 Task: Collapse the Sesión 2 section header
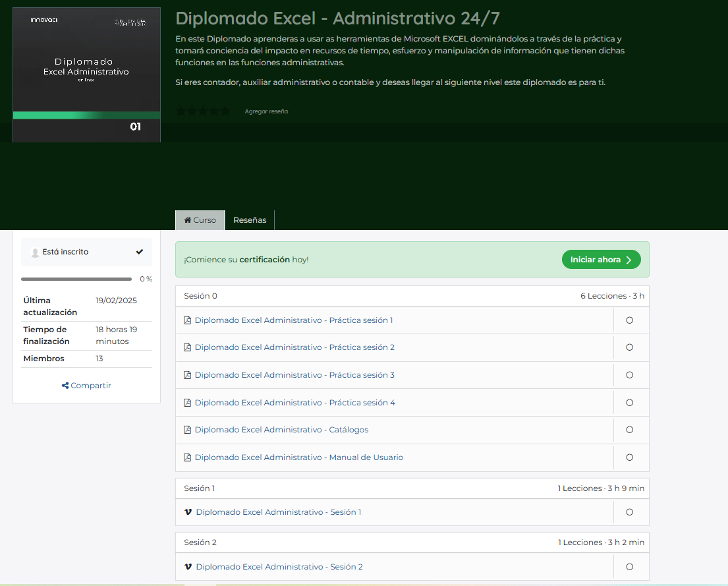412,542
